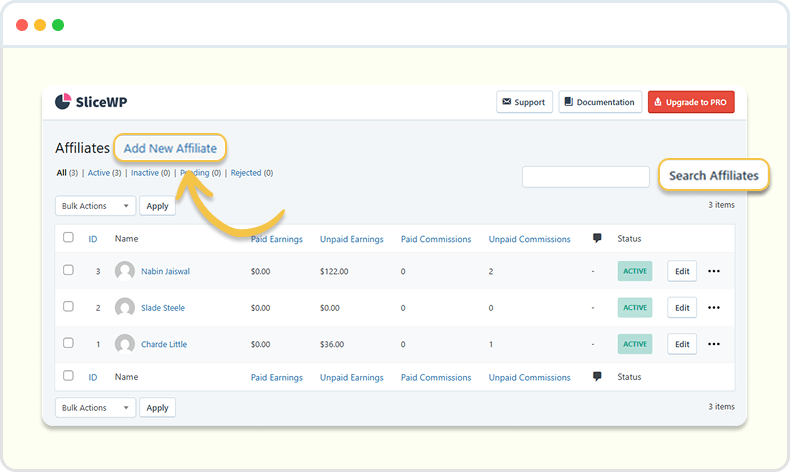790x472 pixels.
Task: Click the bottom Apply button
Action: [157, 408]
